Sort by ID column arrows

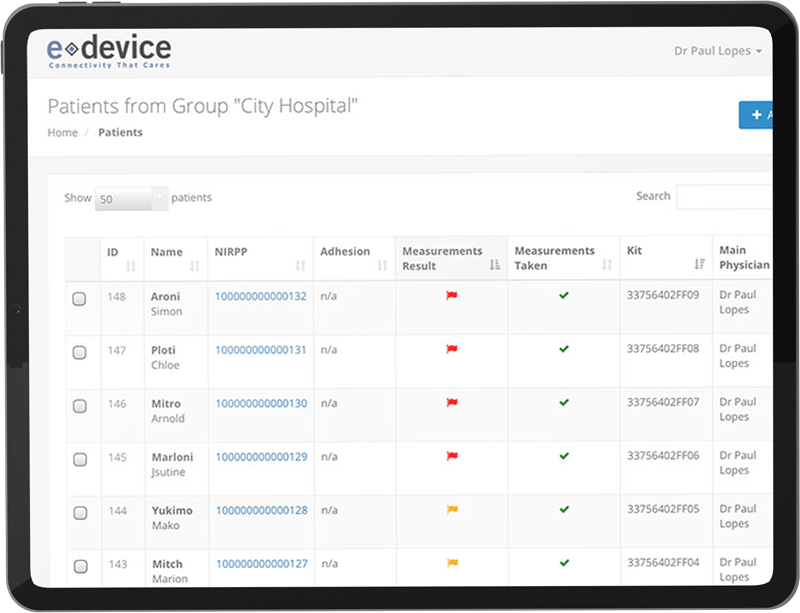(131, 266)
